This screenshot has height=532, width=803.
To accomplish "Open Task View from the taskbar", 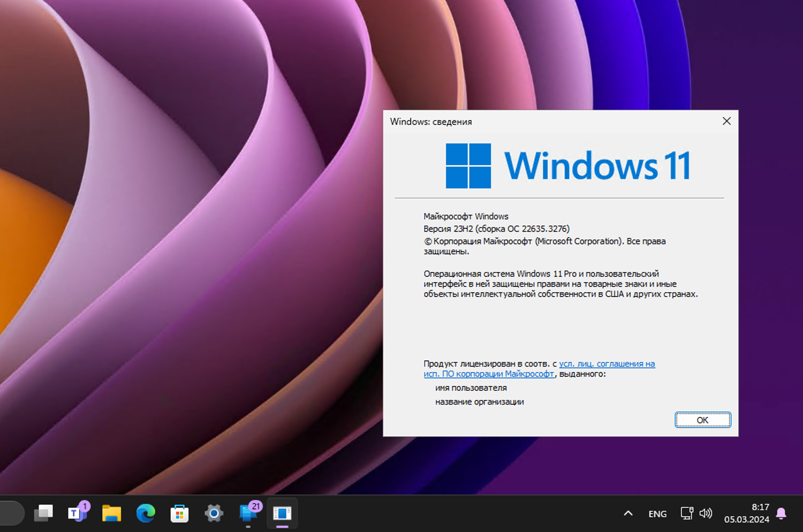I will [43, 513].
